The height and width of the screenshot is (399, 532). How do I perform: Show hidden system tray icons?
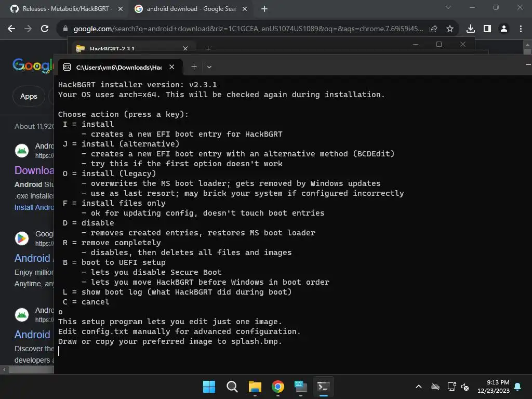[x=419, y=387]
